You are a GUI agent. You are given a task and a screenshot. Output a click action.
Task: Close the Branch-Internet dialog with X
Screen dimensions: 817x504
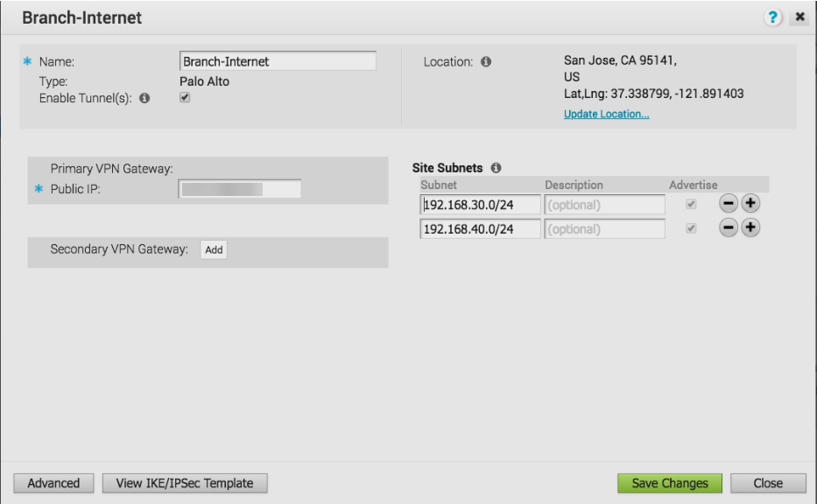(x=799, y=17)
